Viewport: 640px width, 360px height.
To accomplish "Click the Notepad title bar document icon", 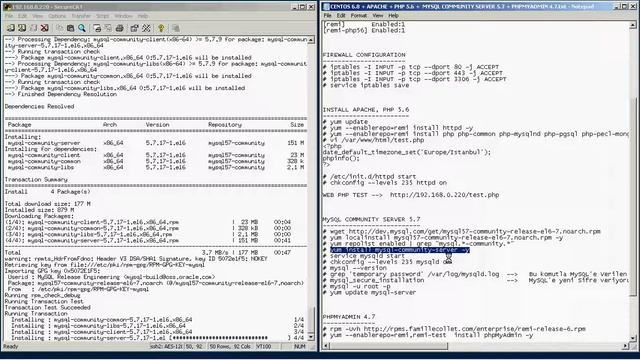I will (x=326, y=7).
